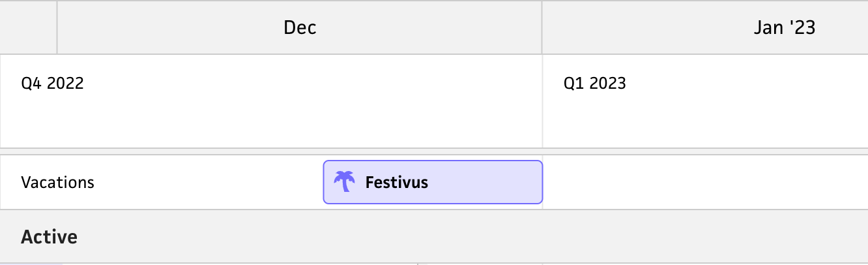Click the right edge of Festivus bar
Viewport: 868px width, 265px height.
(542, 182)
